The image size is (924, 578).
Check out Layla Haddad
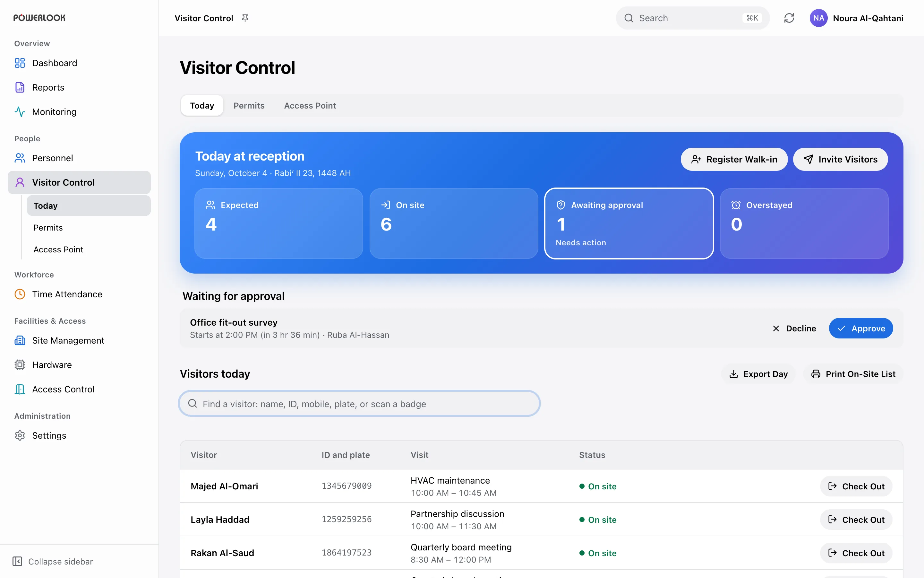856,520
